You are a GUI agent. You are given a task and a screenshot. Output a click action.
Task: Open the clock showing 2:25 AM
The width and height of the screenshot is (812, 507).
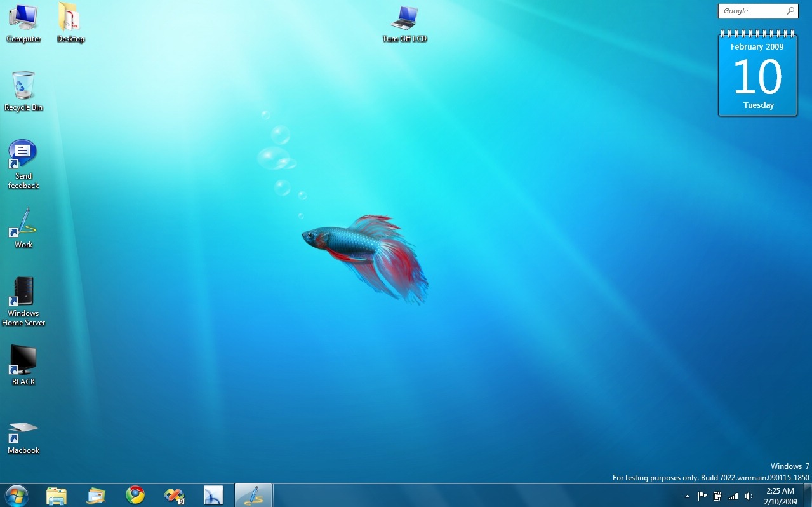coord(780,496)
